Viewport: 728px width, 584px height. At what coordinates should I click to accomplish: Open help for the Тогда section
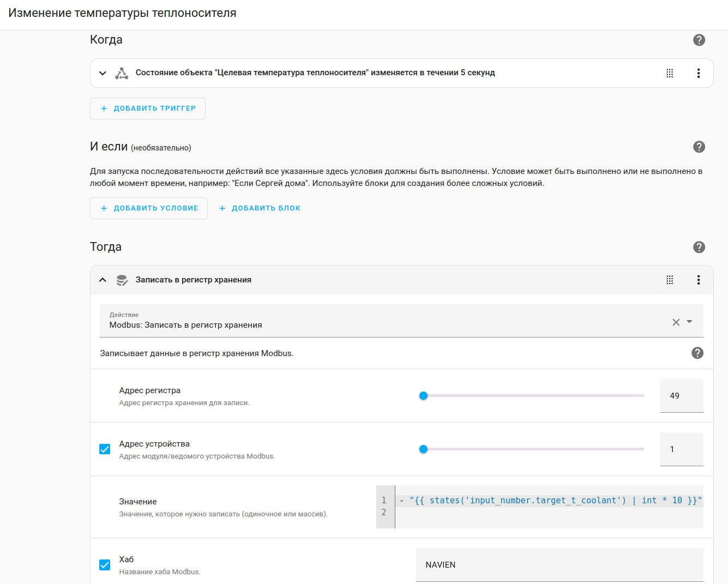(699, 247)
